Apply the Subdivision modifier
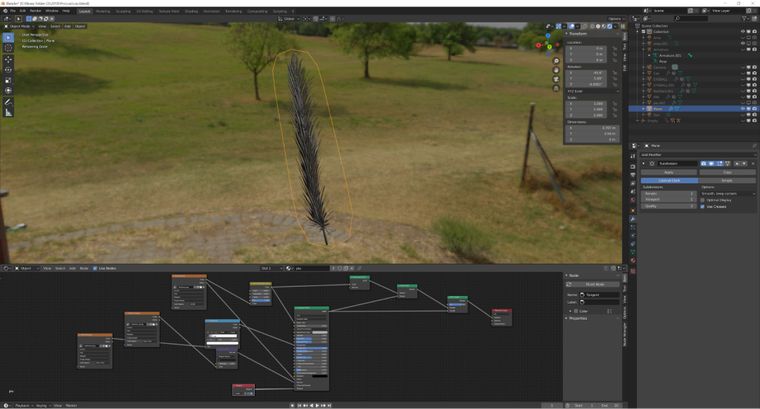The image size is (760, 409). tap(669, 173)
